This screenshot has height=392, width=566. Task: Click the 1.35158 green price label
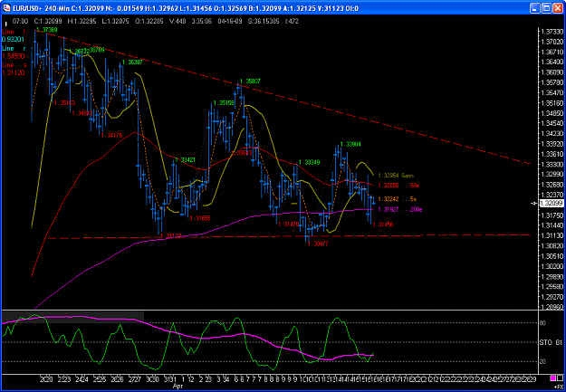coord(224,103)
